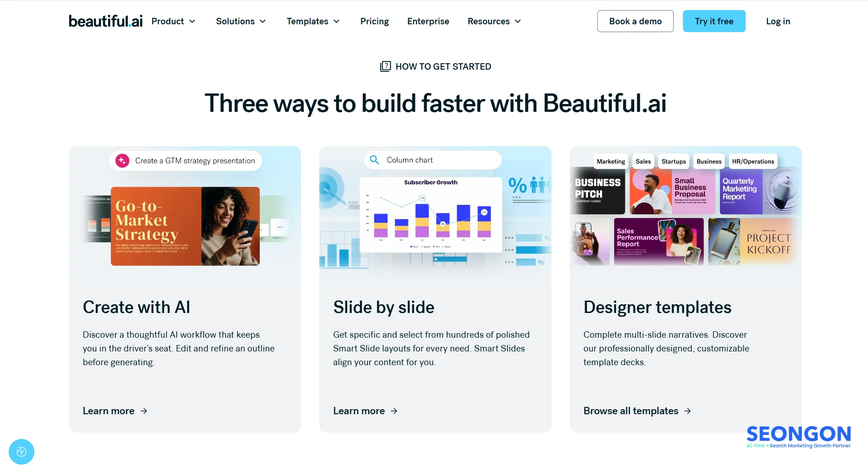The width and height of the screenshot is (868, 466).
Task: Click the beautiful.ai logo
Action: (106, 21)
